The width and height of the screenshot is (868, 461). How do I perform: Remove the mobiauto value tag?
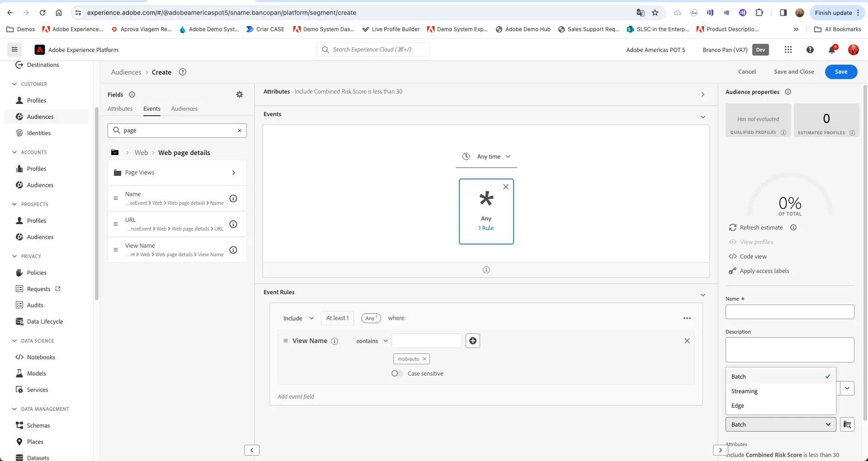point(425,359)
